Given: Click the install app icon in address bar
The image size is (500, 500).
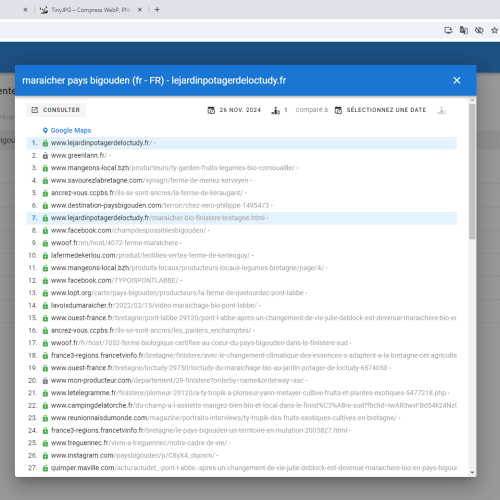Looking at the screenshot, I should [448, 30].
